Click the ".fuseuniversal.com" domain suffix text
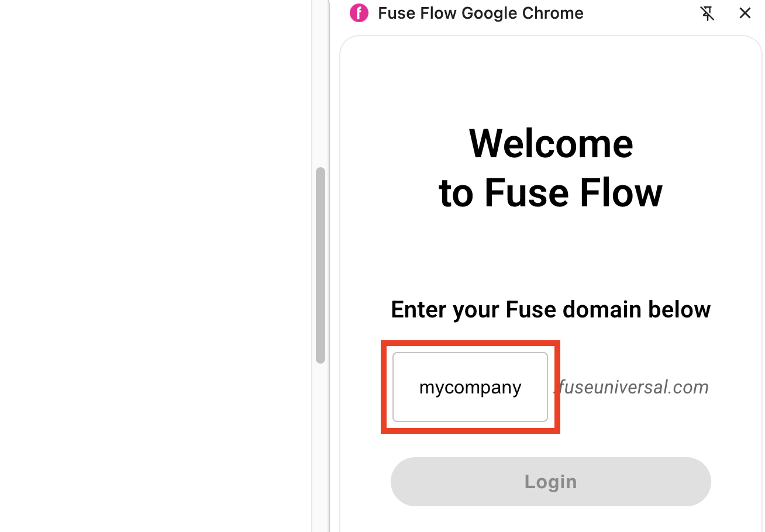The image size is (765, 532). [632, 387]
